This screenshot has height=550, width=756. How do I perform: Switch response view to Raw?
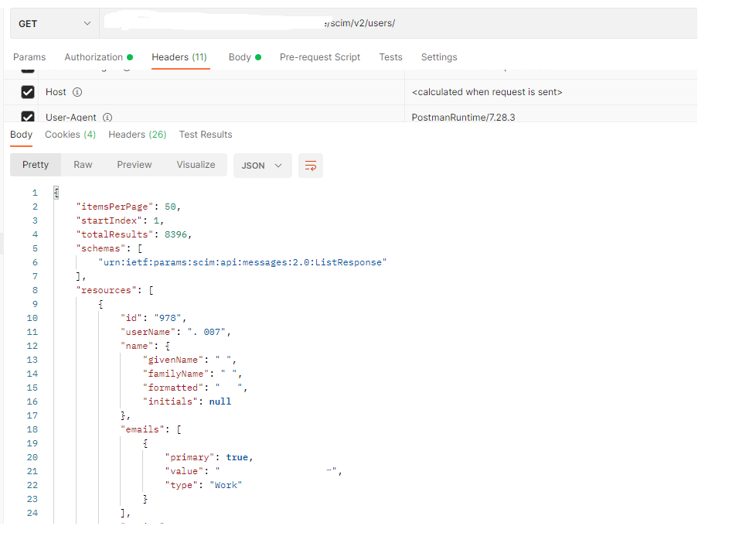click(83, 165)
